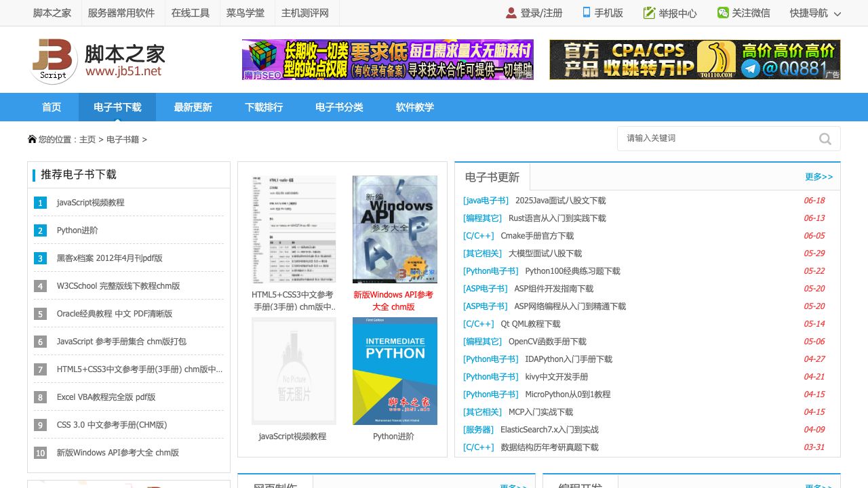The image size is (868, 488).
Task: Open the Intermediate Python book cover thumbnail
Action: pyautogui.click(x=395, y=371)
